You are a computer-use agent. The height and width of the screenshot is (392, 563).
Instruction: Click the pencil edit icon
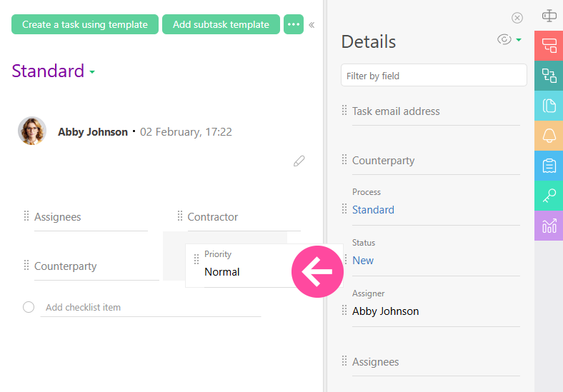tap(299, 161)
